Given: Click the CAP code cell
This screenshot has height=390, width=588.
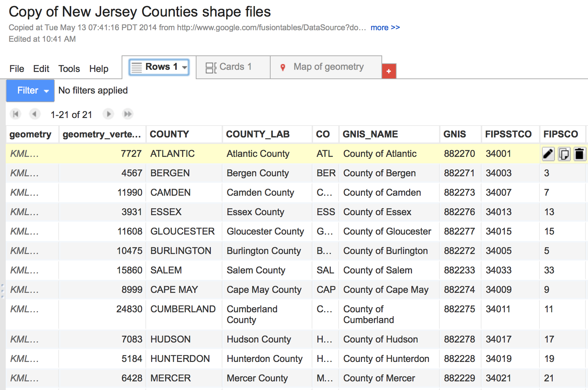Looking at the screenshot, I should coord(326,290).
